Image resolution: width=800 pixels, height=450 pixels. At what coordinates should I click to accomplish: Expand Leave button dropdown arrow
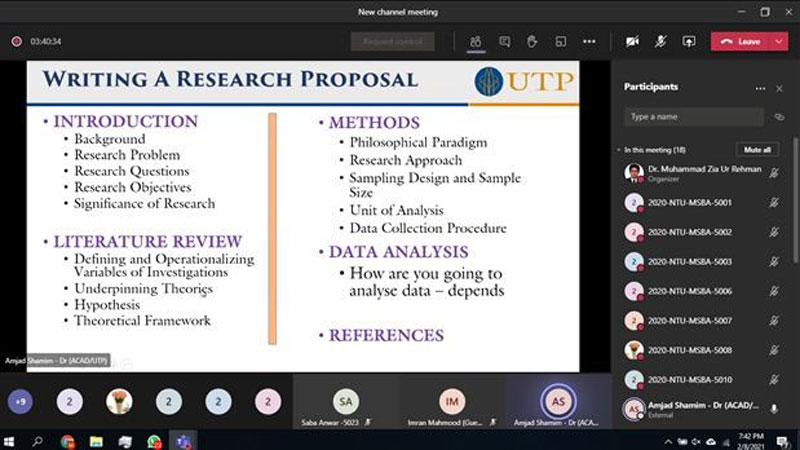click(x=778, y=42)
